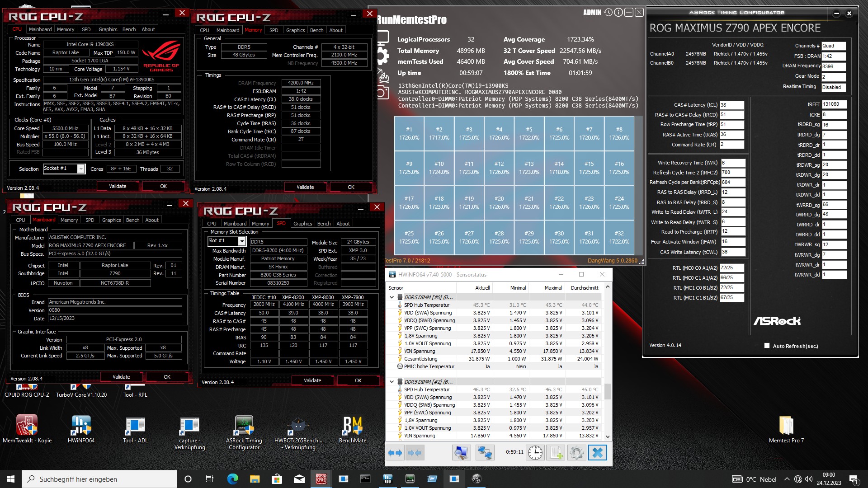Click gear settings icon in RunMemtestPro sidebar
The height and width of the screenshot is (488, 868).
[x=382, y=56]
